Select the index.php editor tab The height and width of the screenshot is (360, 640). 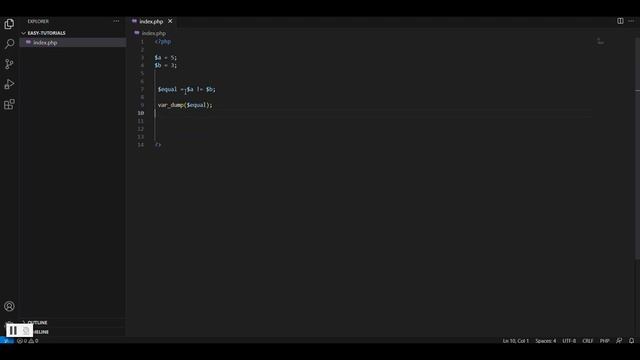tap(151, 21)
